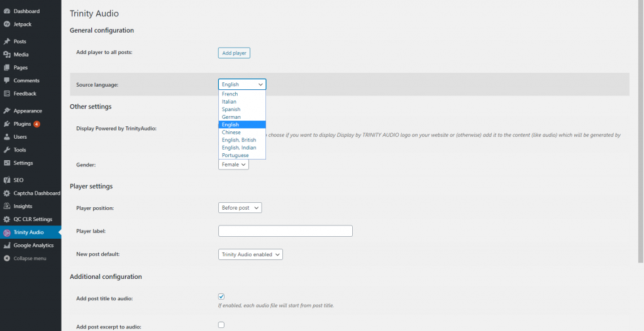Screen dimensions: 644x331
Task: Open the Feedback menu label
Action: (25, 94)
